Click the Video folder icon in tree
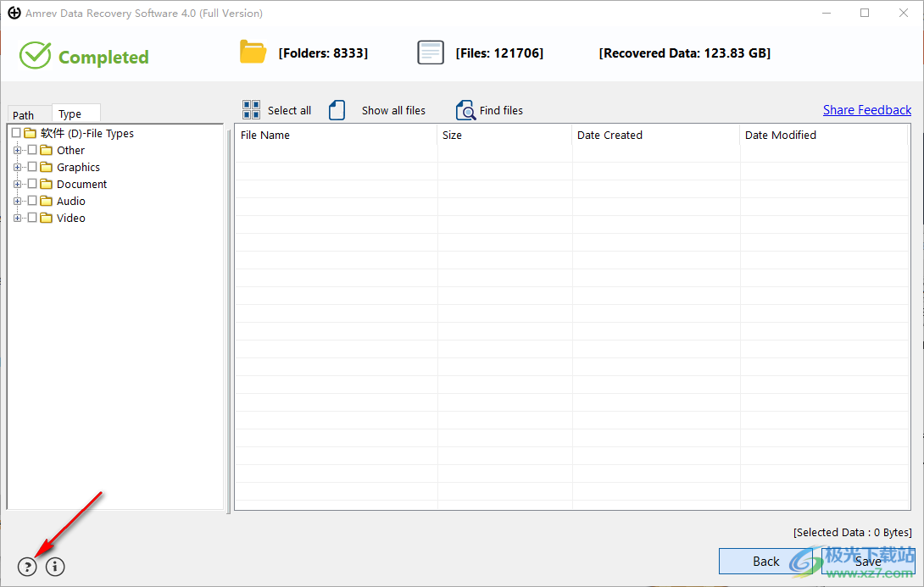 tap(47, 218)
